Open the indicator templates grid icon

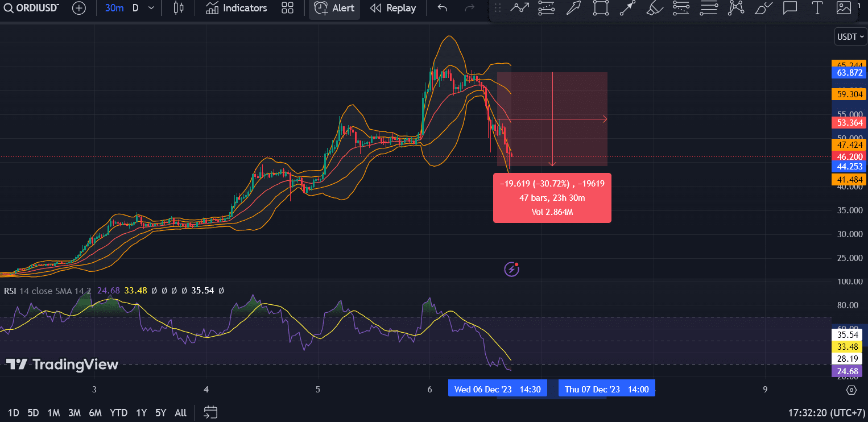(287, 8)
